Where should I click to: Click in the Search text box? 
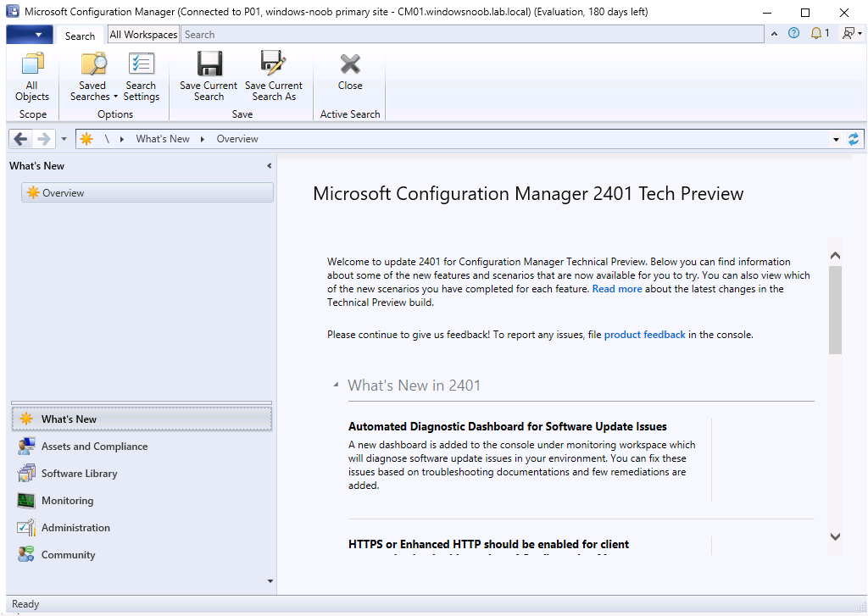point(472,34)
